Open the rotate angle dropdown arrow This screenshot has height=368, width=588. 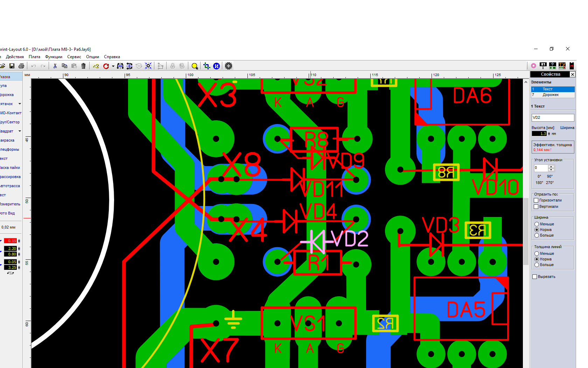click(113, 66)
